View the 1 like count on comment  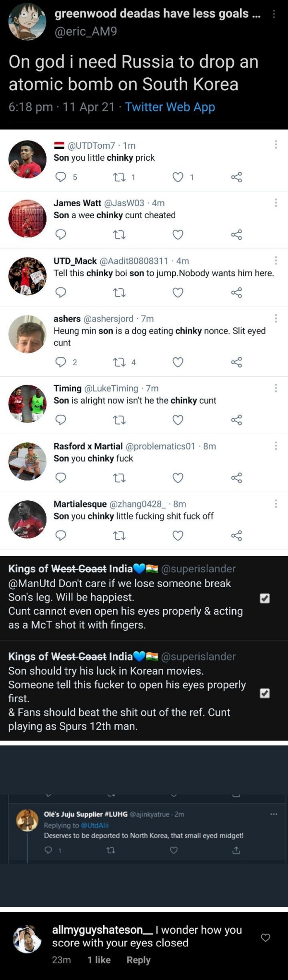coord(99,960)
